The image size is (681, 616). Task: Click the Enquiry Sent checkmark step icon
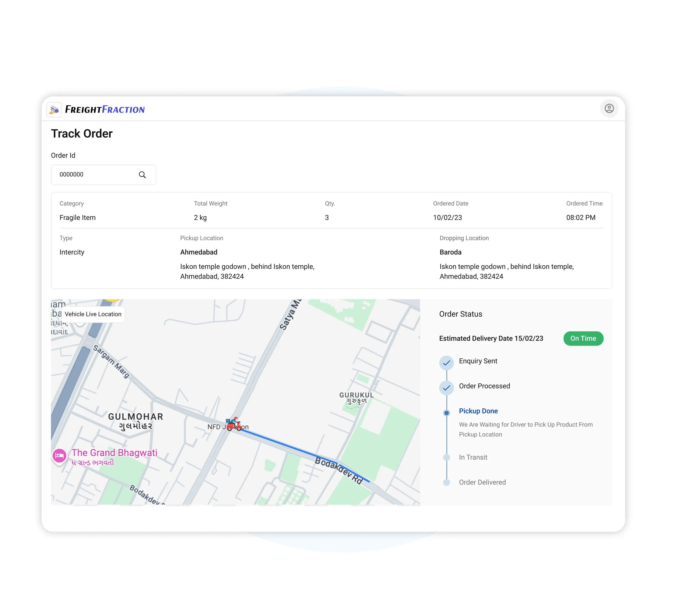click(446, 363)
